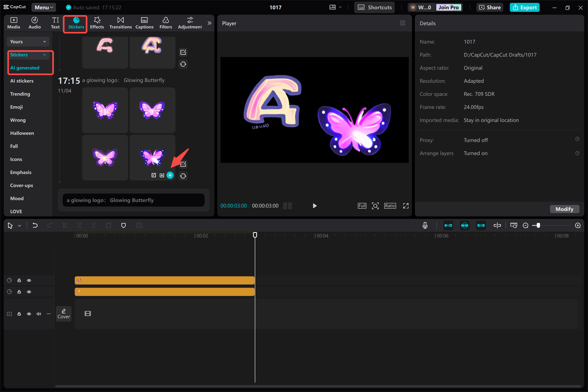Open the Text tab
This screenshot has height=392, width=588.
click(55, 23)
